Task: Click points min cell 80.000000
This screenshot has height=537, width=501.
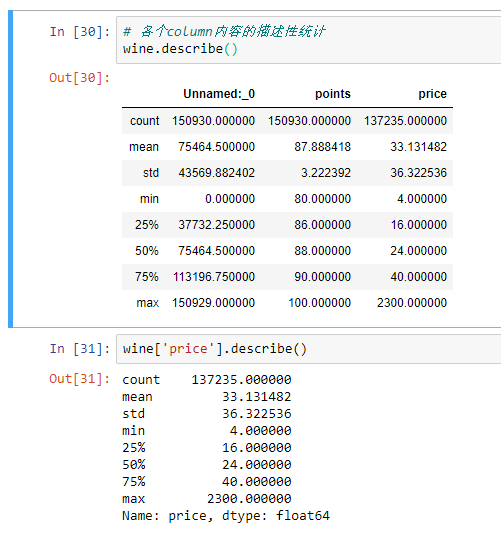Action: tap(323, 199)
